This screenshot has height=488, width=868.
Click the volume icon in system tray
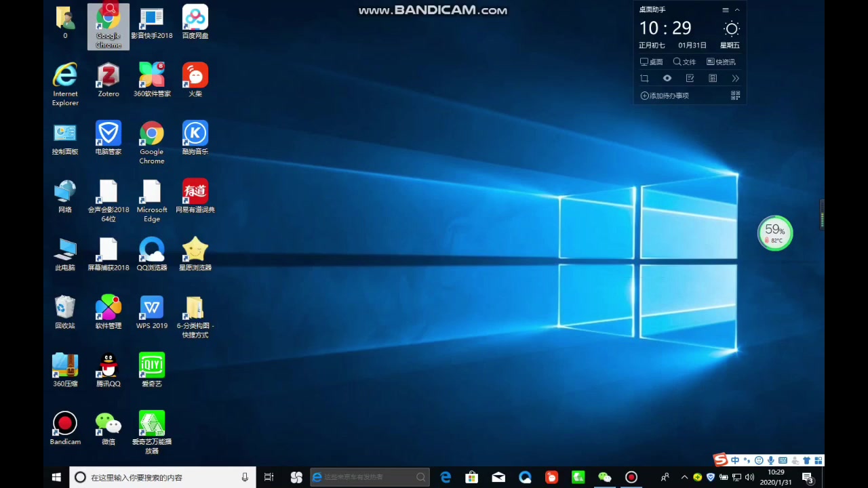(749, 477)
